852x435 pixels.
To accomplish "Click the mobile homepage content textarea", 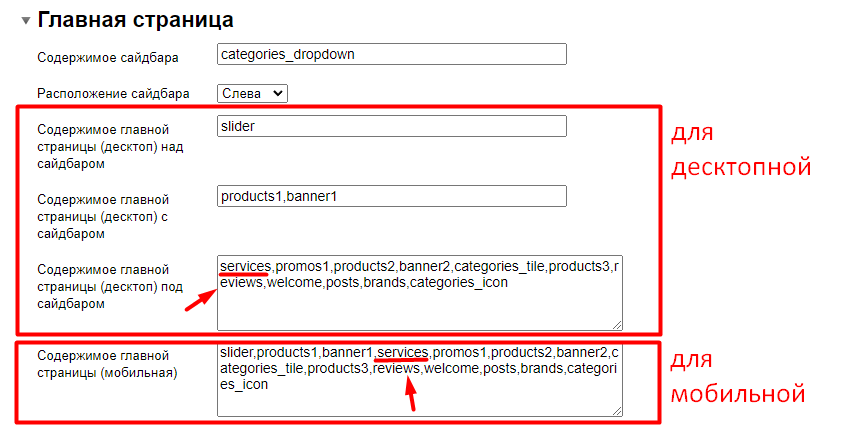I will click(419, 395).
